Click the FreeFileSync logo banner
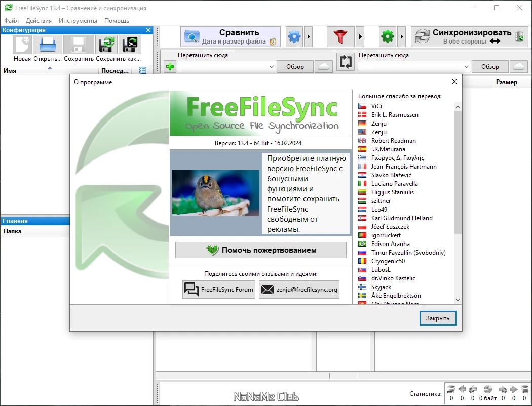 click(x=260, y=113)
